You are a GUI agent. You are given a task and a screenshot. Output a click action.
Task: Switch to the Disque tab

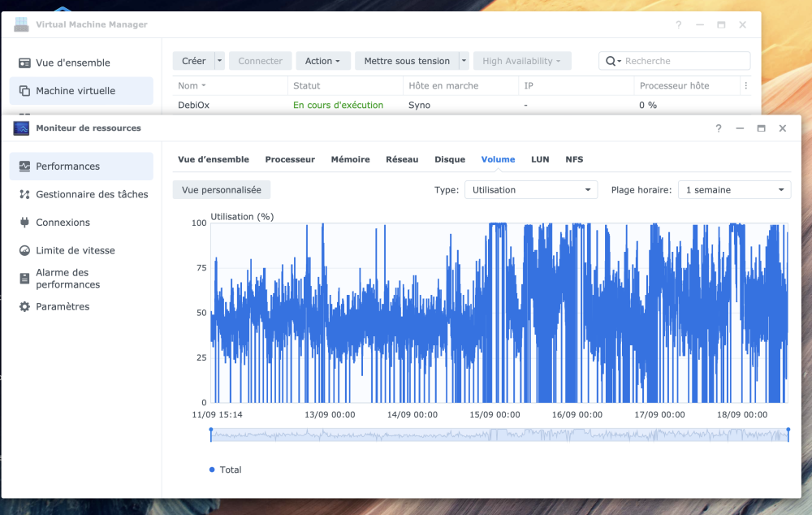(450, 159)
